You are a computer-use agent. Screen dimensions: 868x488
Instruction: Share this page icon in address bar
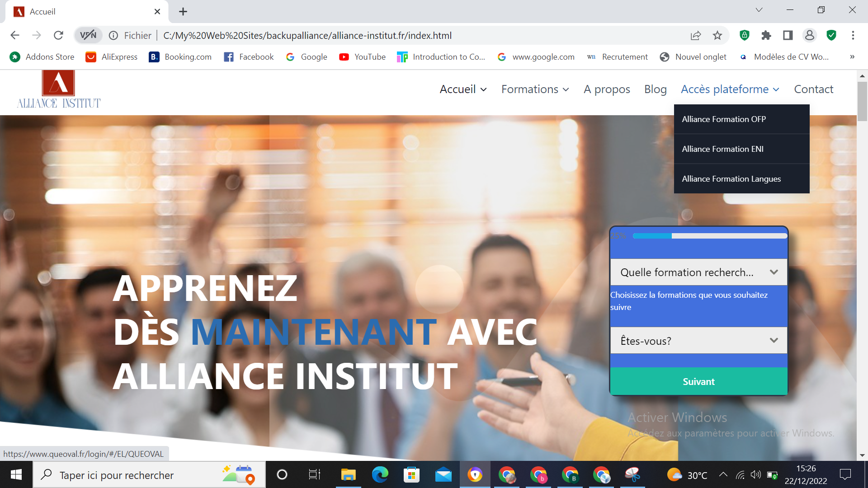[696, 35]
